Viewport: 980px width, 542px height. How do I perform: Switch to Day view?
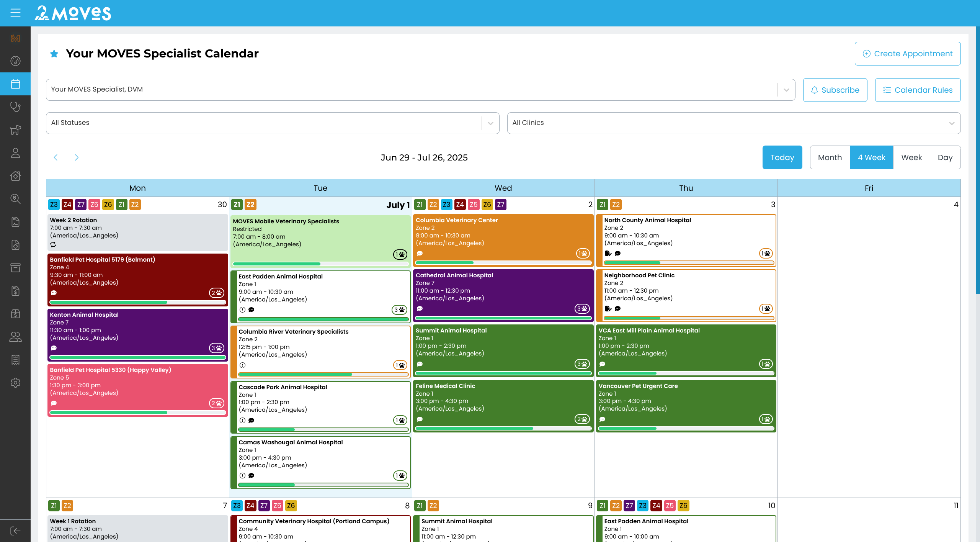(x=945, y=157)
